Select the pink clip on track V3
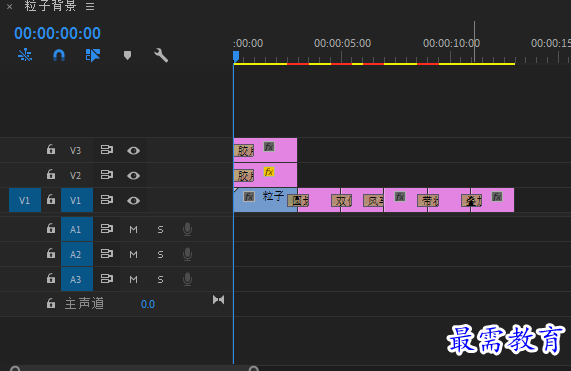The image size is (571, 371). (x=265, y=150)
